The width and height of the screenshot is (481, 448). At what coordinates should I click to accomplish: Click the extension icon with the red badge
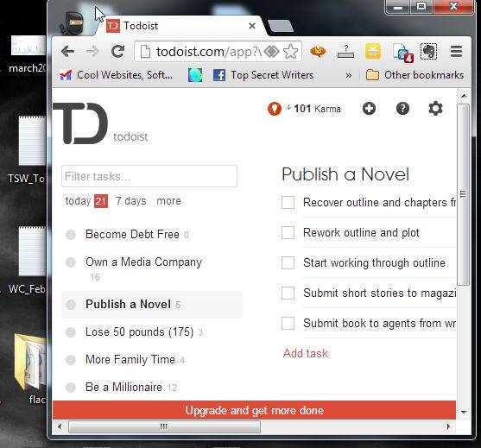point(403,53)
